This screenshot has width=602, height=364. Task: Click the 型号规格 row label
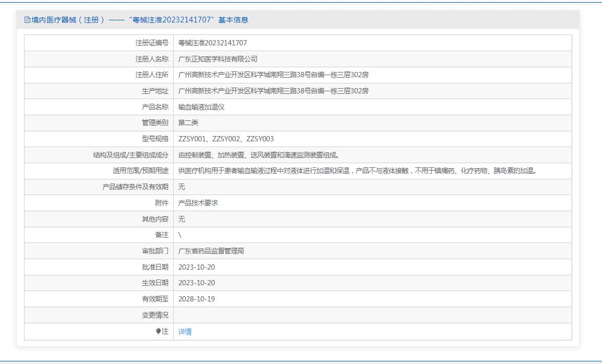pyautogui.click(x=155, y=139)
